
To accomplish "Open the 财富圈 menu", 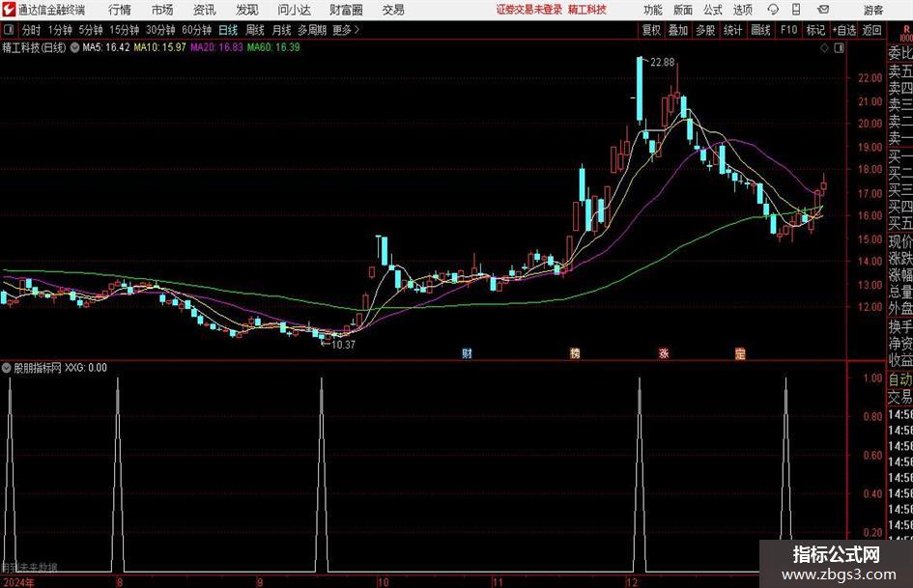I will tap(346, 10).
